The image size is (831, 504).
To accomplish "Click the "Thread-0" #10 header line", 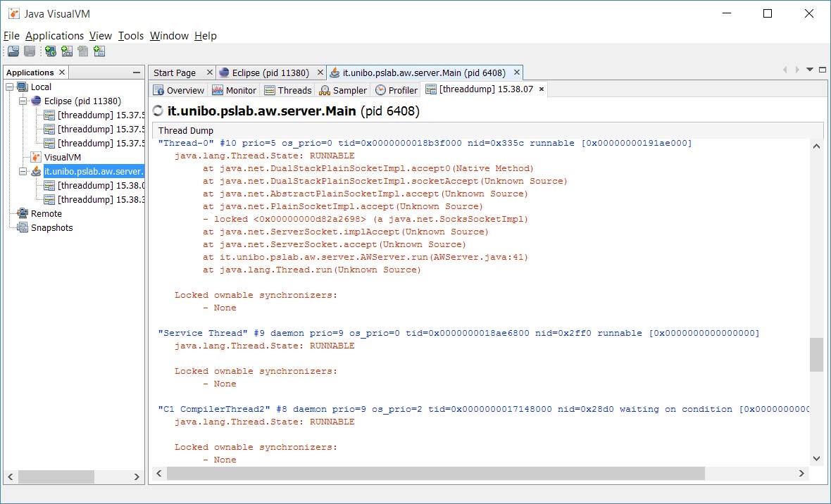I will pos(425,143).
